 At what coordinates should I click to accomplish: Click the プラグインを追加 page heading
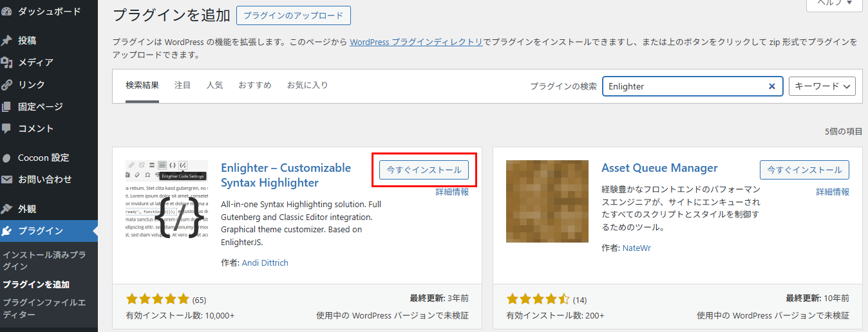(170, 14)
